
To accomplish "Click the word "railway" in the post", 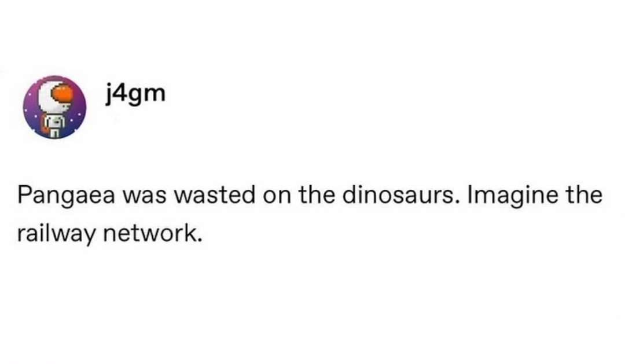I will [x=57, y=233].
